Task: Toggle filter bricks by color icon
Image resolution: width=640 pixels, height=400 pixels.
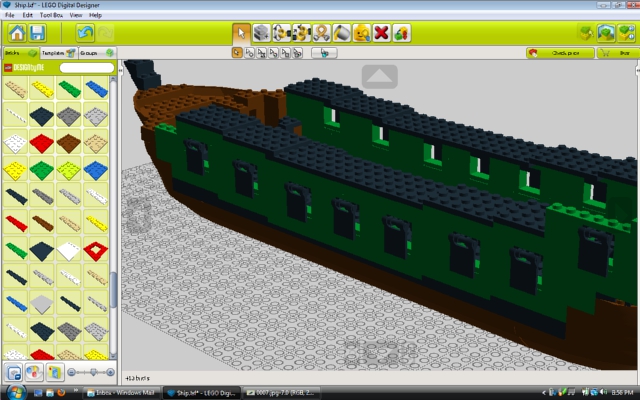Action: tap(34, 372)
